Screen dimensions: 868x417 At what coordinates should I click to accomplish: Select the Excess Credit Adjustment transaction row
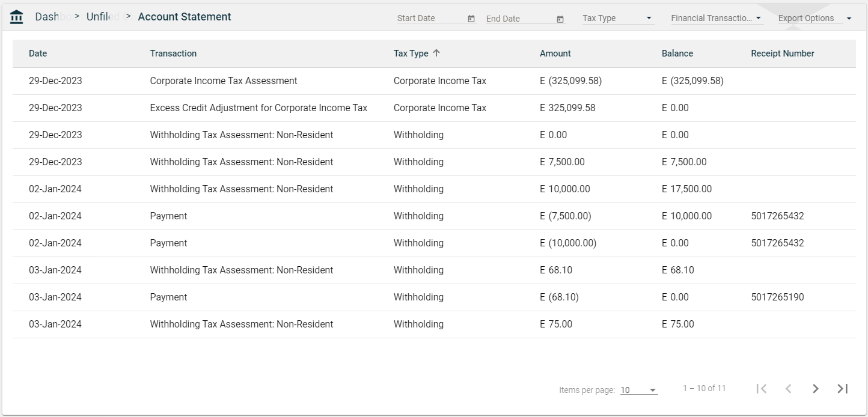click(x=258, y=108)
